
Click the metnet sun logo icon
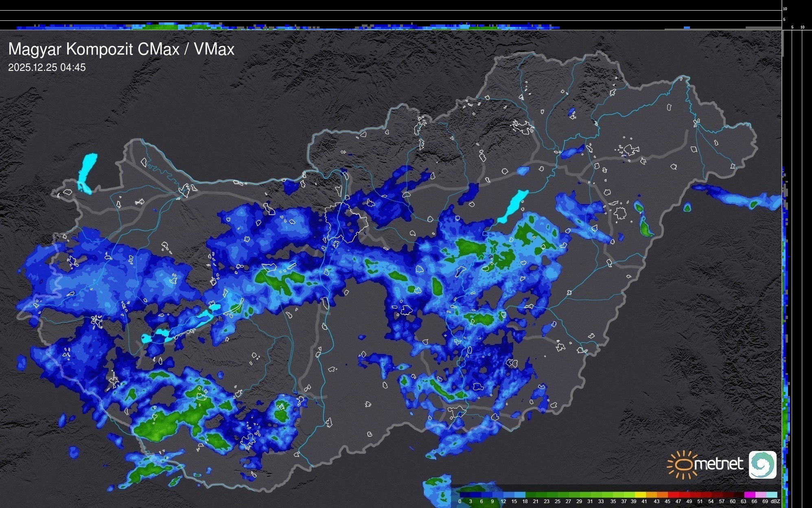click(x=682, y=464)
